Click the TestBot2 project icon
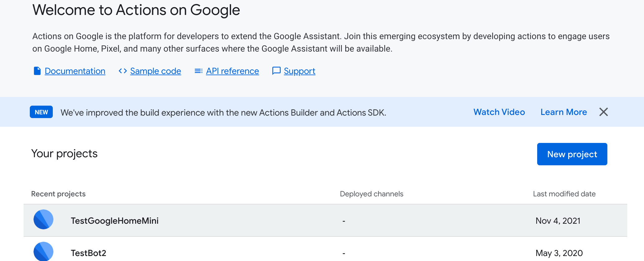Image resolution: width=644 pixels, height=261 pixels. [43, 252]
